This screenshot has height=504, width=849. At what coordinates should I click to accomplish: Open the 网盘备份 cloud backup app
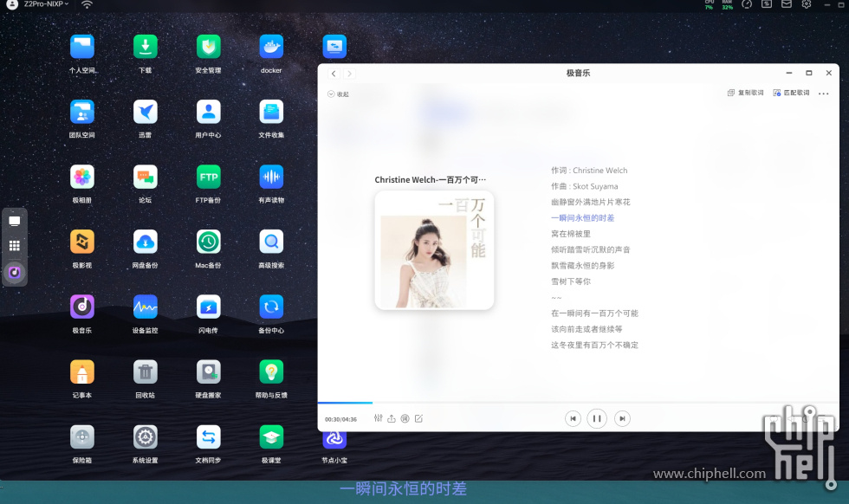[x=146, y=242]
